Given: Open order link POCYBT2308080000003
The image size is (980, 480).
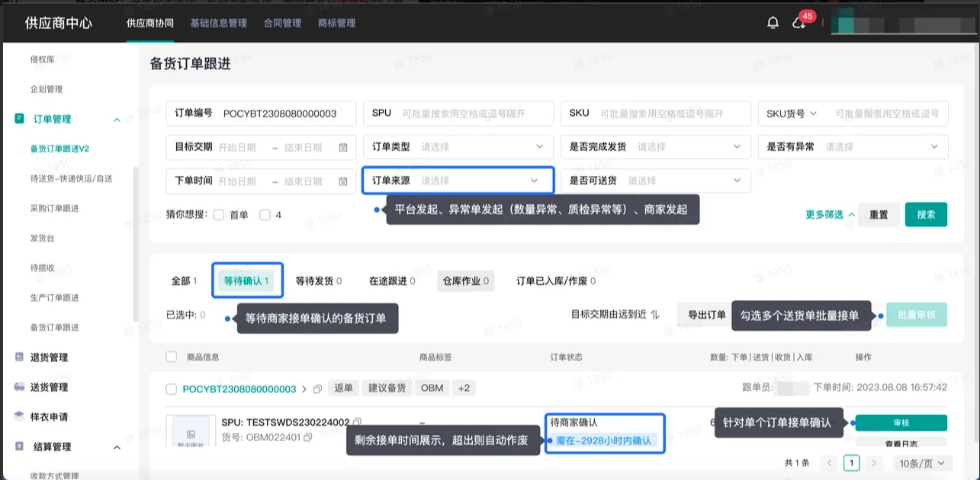Looking at the screenshot, I should click(239, 389).
